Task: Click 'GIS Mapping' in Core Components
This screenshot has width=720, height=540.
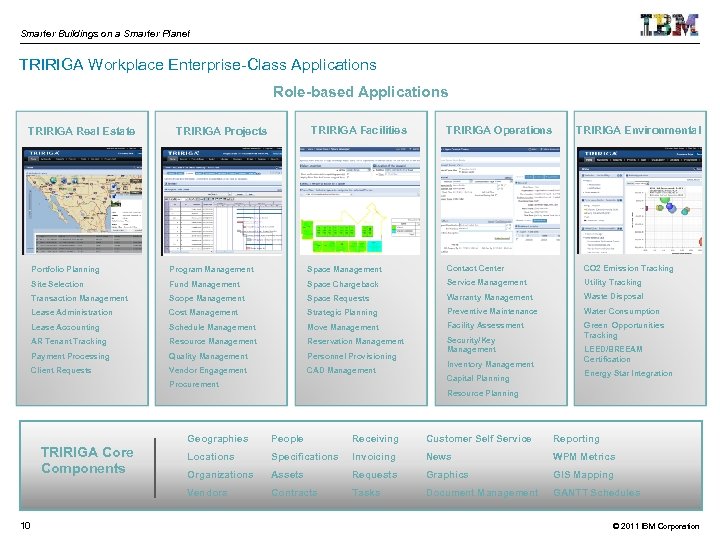Action: (x=583, y=475)
